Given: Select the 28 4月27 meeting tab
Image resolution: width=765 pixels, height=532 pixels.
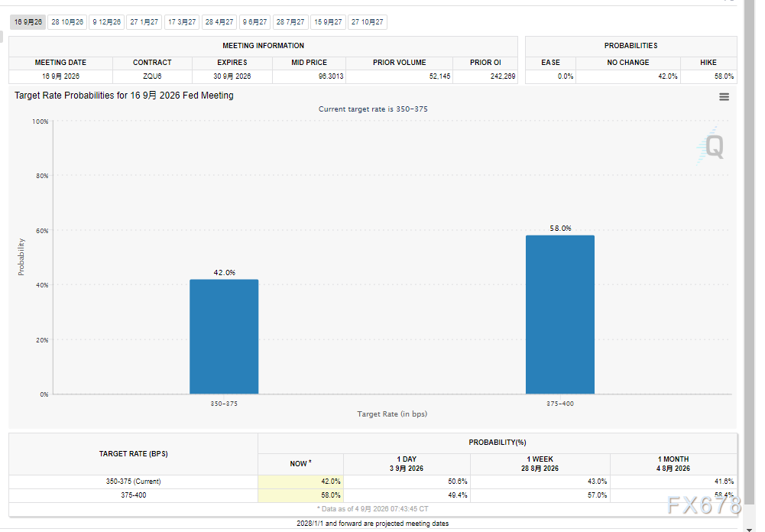Looking at the screenshot, I should (219, 22).
